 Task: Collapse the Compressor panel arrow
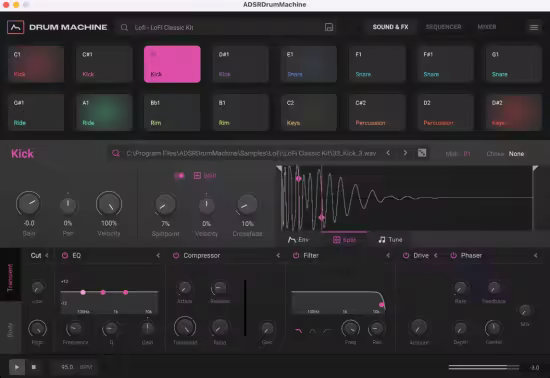[x=278, y=255]
